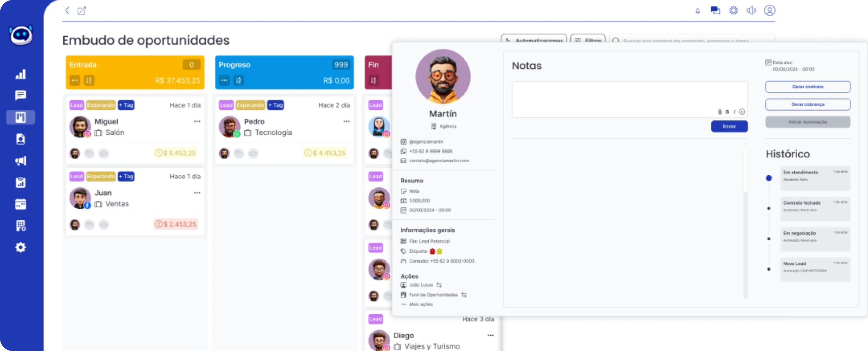Screen dimensions: 868x351
Task: Click the red Etiqueta tag swatch
Action: click(x=432, y=251)
